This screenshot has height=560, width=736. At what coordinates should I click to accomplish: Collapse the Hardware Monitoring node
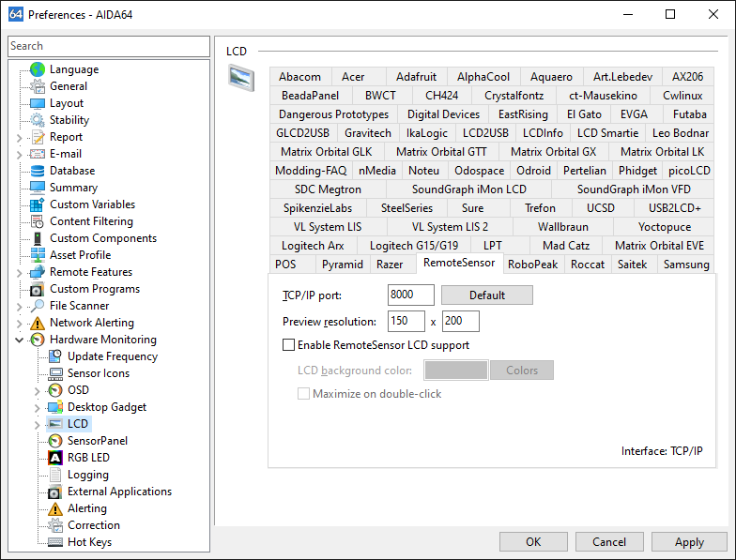click(x=19, y=340)
